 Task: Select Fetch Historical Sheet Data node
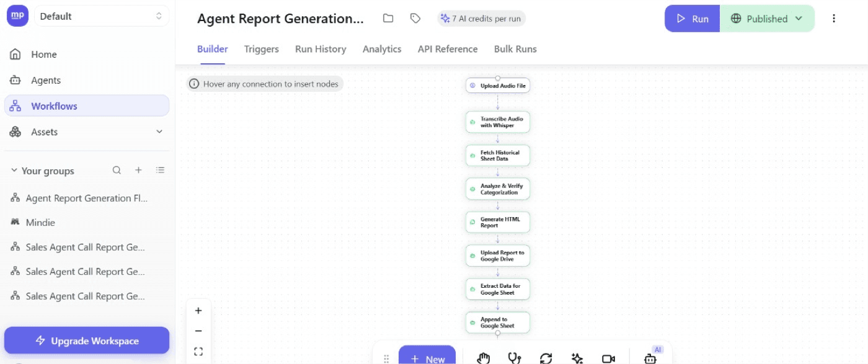pos(498,156)
